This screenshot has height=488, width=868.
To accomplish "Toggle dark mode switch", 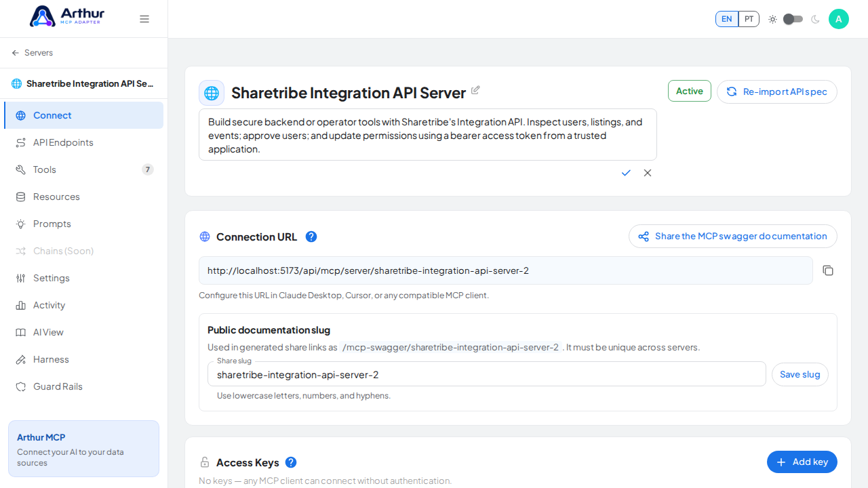I will coord(793,19).
